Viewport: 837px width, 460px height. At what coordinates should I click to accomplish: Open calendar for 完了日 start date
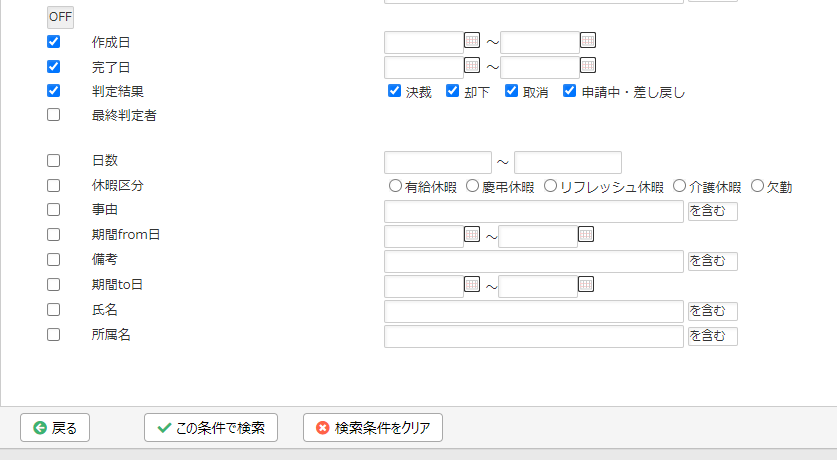(472, 65)
